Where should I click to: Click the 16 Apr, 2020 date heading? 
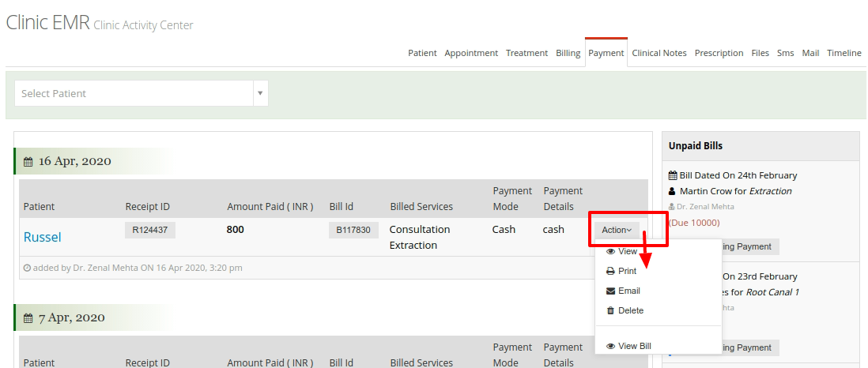pos(75,161)
